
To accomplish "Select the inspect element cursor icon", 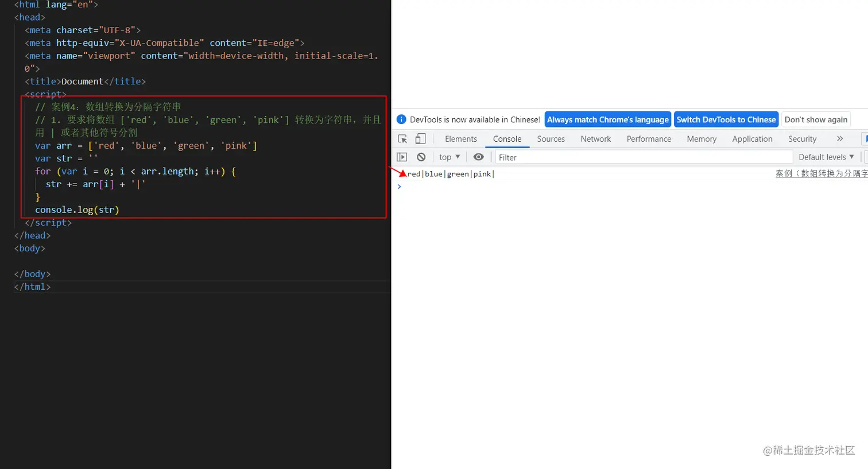I will [x=402, y=139].
